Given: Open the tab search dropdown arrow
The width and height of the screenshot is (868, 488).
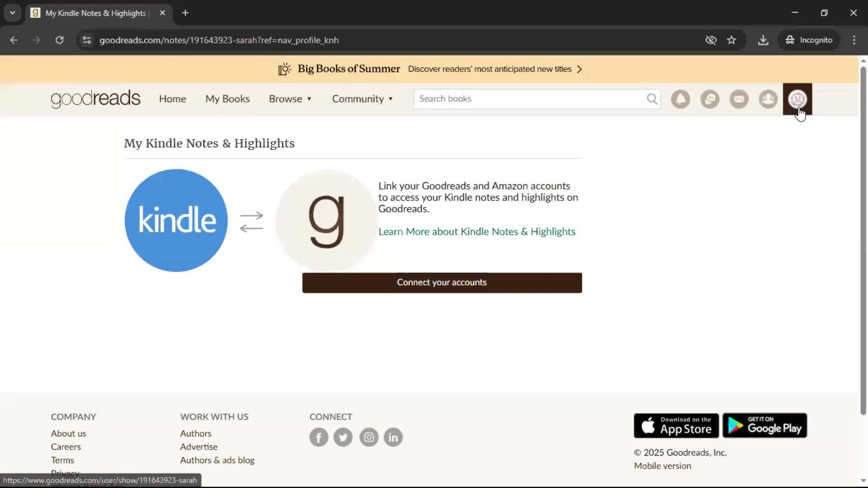Looking at the screenshot, I should [x=13, y=13].
